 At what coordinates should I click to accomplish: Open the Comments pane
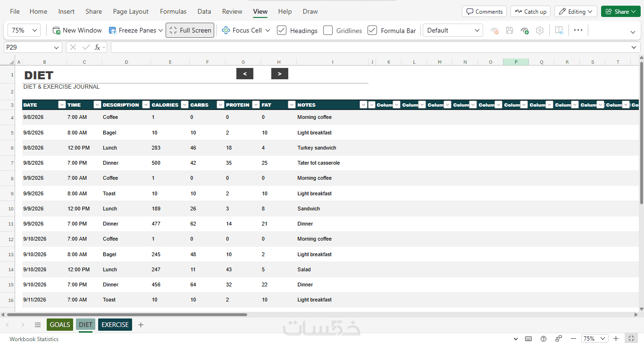(x=484, y=11)
